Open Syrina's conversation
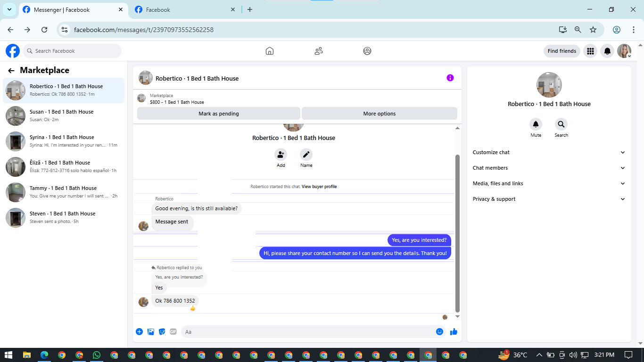Screen dimensions: 644x362 [x=64, y=141]
